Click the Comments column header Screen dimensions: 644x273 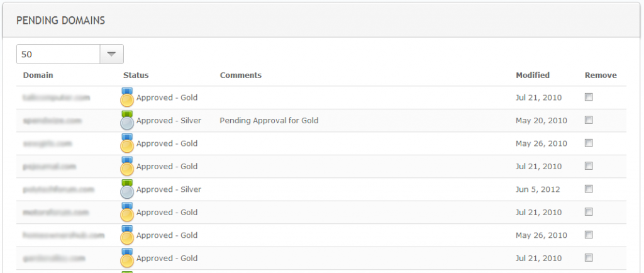pos(240,75)
